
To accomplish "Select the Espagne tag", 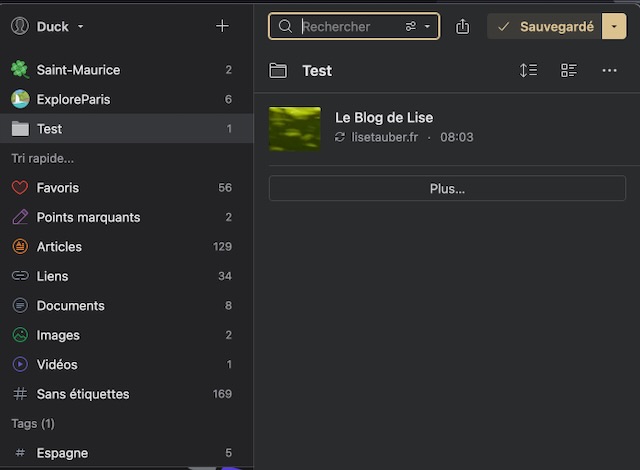I will point(62,453).
